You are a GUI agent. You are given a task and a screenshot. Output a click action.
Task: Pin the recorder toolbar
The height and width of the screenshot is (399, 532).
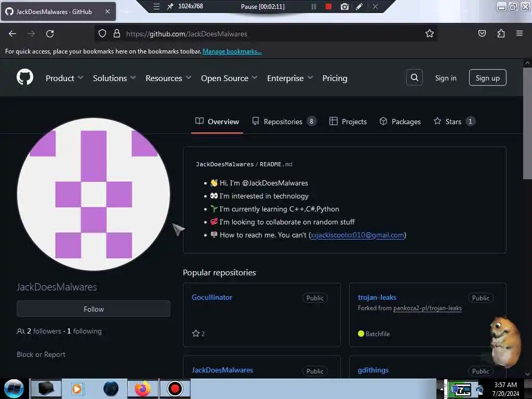(170, 6)
